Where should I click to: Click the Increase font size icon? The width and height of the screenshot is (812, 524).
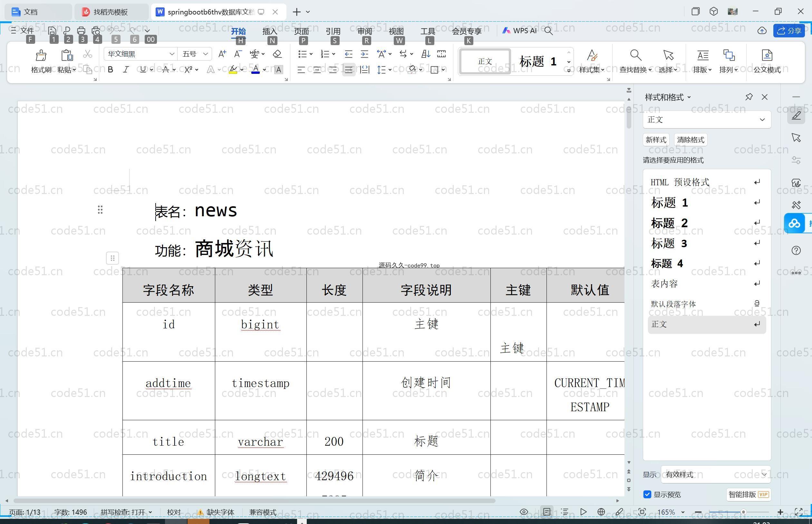click(x=222, y=54)
